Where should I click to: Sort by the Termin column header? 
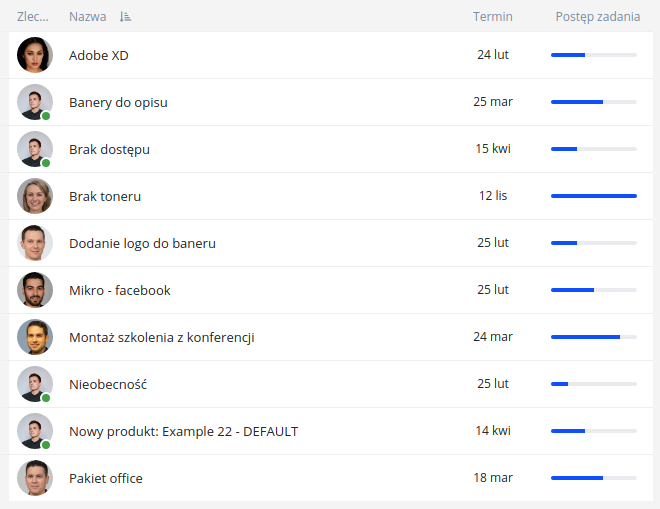[492, 17]
